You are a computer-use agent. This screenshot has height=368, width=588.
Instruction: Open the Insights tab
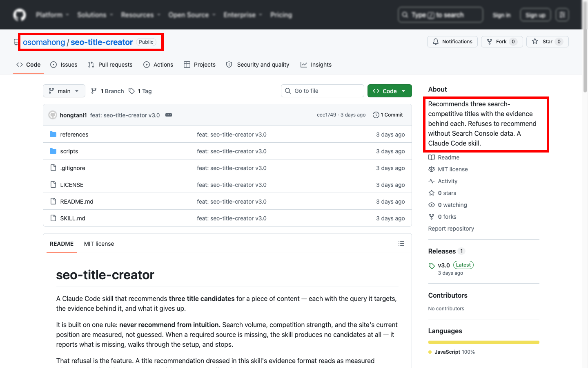coord(316,65)
